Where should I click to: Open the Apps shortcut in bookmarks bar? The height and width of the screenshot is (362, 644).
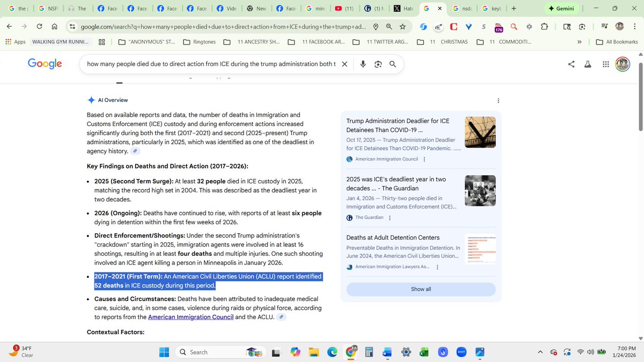pos(15,42)
